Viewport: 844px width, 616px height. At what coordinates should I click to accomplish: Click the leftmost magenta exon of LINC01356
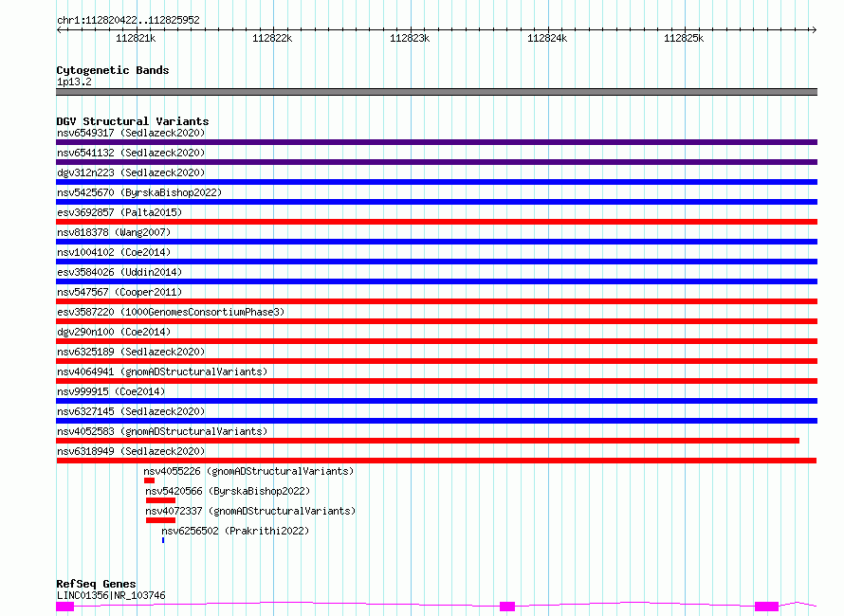[65, 607]
